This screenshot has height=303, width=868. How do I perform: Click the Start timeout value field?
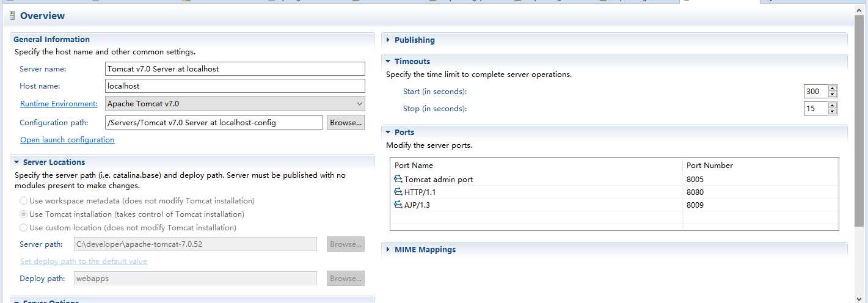click(816, 92)
